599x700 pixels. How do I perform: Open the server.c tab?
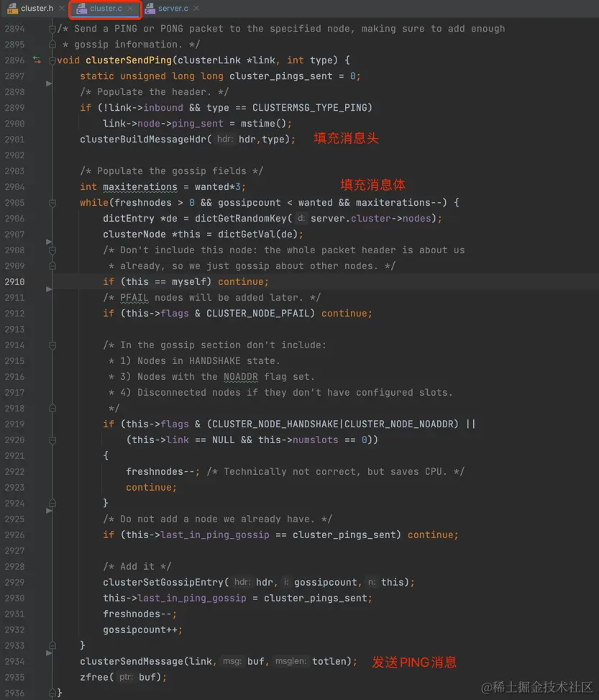173,8
